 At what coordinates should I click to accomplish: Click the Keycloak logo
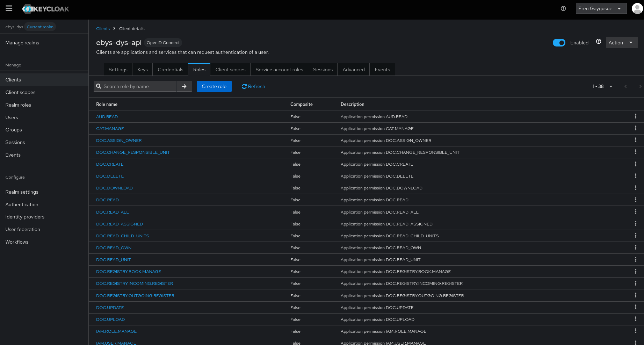pyautogui.click(x=45, y=9)
